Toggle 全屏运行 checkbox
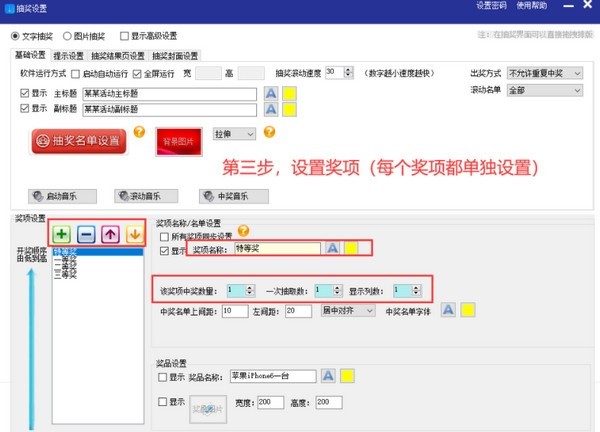Image resolution: width=600 pixels, height=432 pixels. 137,73
